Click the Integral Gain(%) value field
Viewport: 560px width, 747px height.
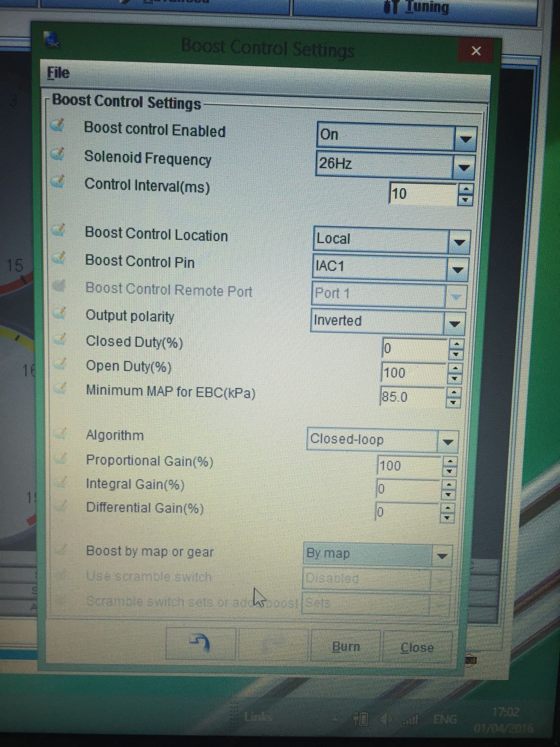pyautogui.click(x=408, y=489)
